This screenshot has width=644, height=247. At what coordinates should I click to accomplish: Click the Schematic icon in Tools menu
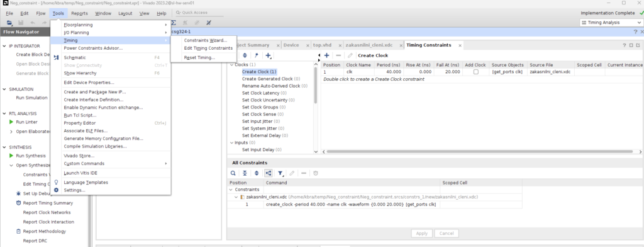(56, 57)
